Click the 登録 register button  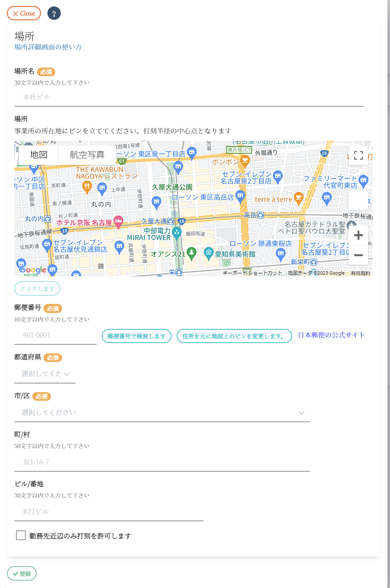pyautogui.click(x=22, y=573)
